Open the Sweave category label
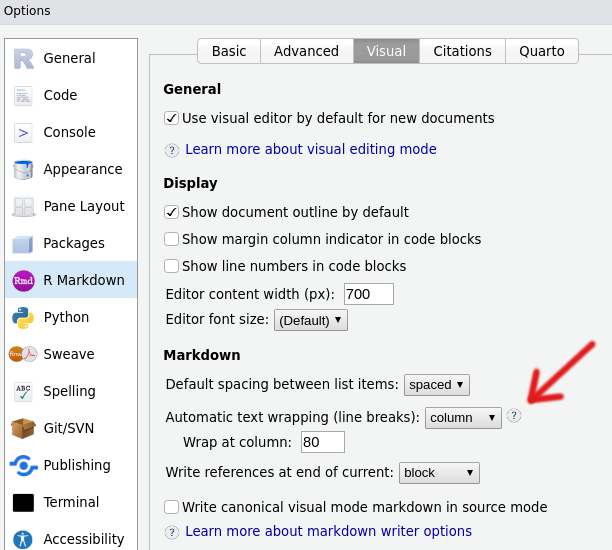Viewport: 612px width, 550px height. [69, 354]
